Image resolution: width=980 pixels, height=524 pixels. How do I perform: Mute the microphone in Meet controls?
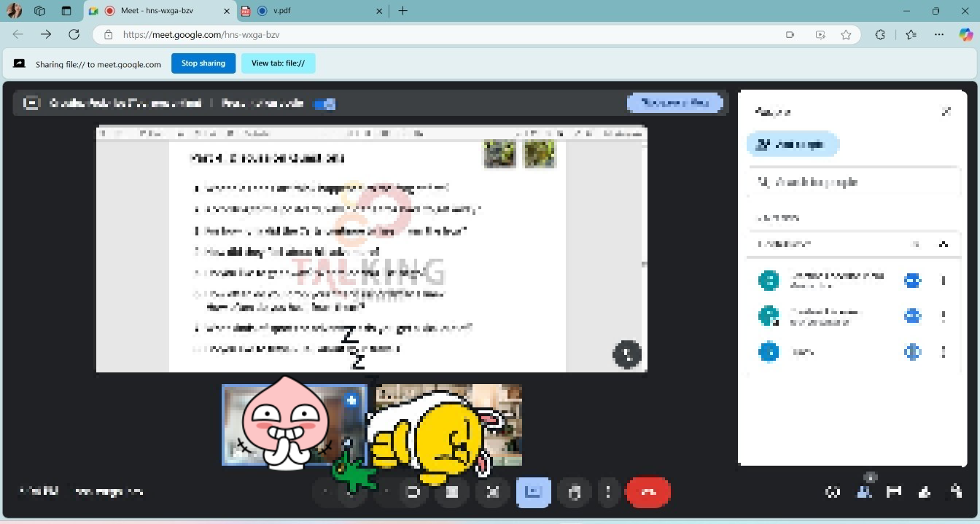coord(351,492)
